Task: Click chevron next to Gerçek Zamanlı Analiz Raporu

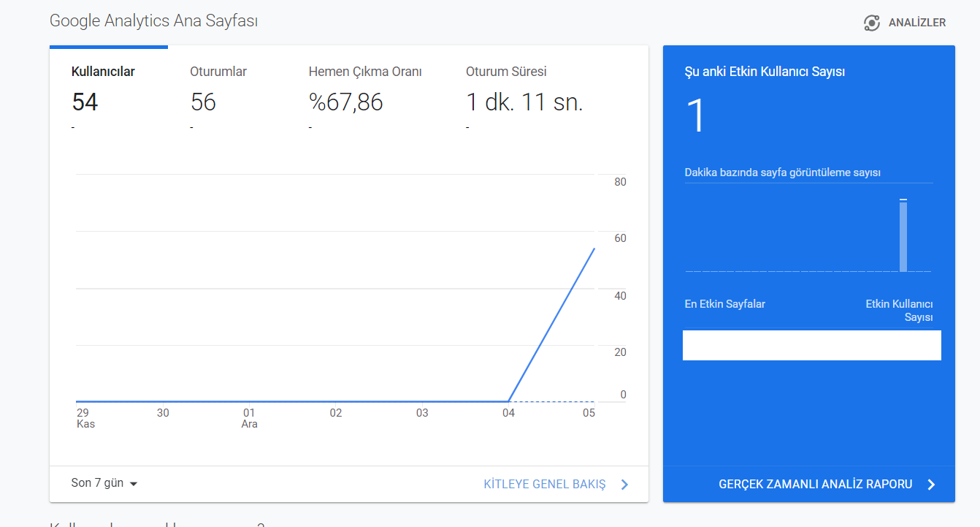Action: (x=931, y=485)
